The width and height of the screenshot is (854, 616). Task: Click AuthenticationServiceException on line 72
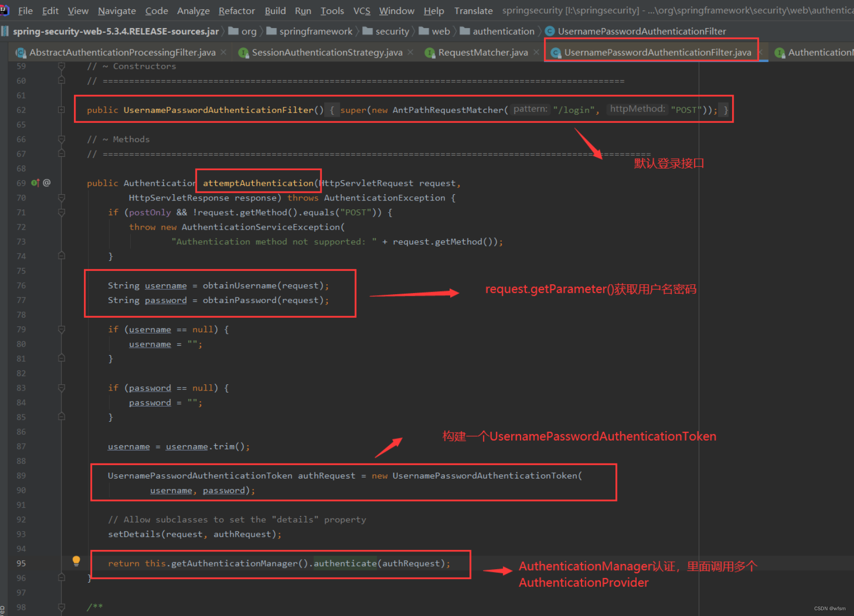[x=261, y=227]
